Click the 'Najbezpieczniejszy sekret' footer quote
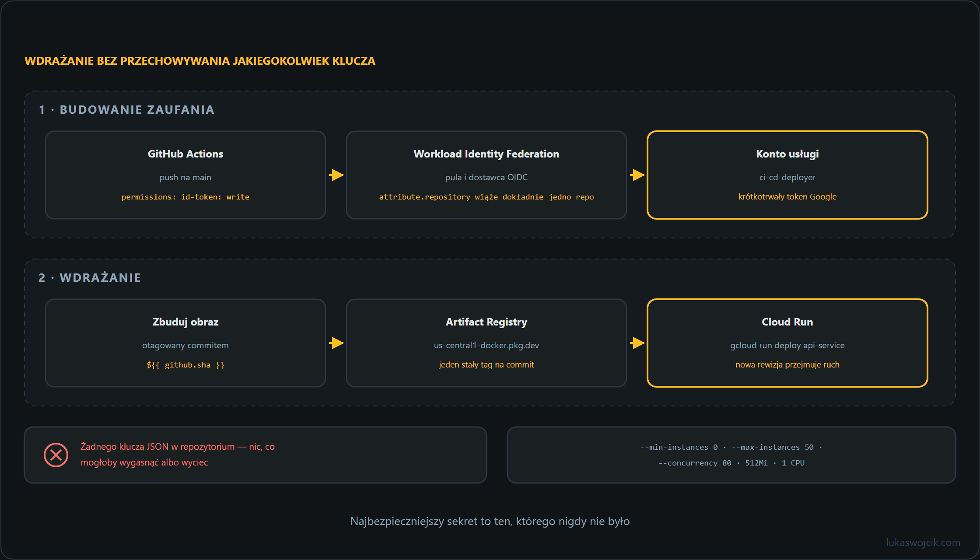This screenshot has height=560, width=980. pyautogui.click(x=490, y=521)
